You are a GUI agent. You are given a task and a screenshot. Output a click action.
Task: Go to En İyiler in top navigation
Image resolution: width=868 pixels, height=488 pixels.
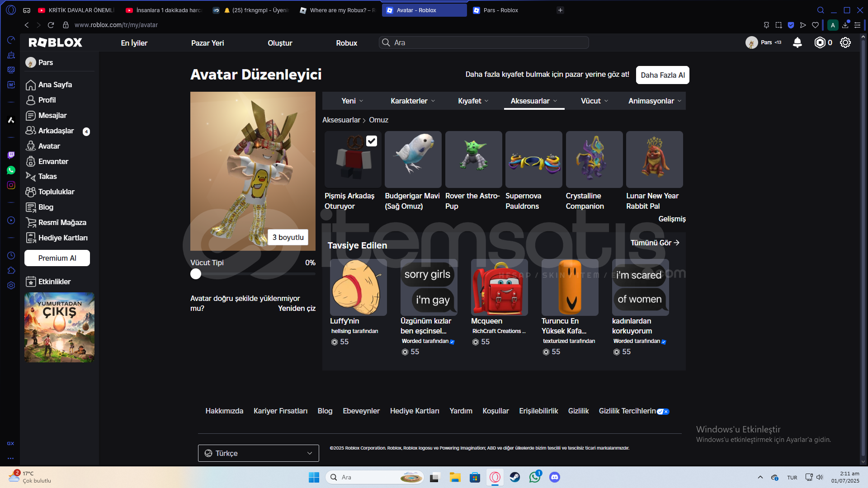(134, 43)
